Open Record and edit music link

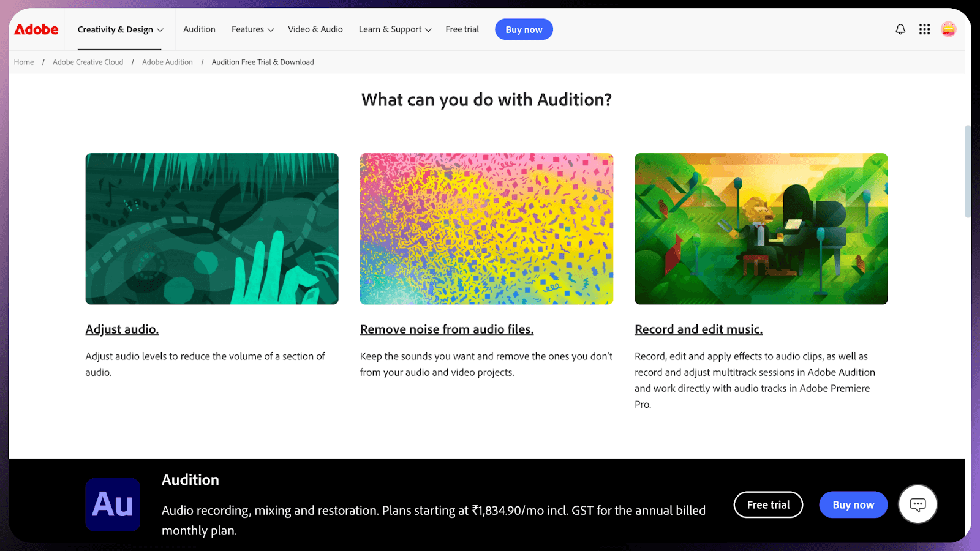pos(698,329)
